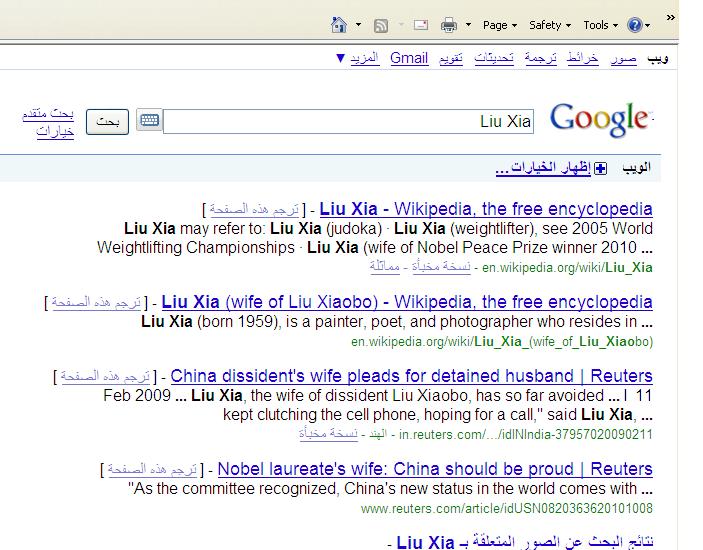The width and height of the screenshot is (703, 550).
Task: Open Nobel laureate's wife Reuters result
Action: point(435,469)
